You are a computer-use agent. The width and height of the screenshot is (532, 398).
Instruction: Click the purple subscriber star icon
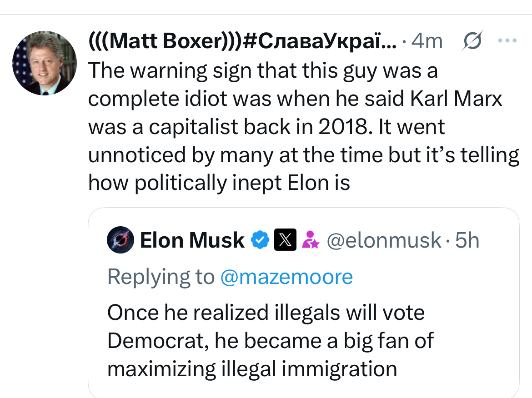tap(310, 240)
